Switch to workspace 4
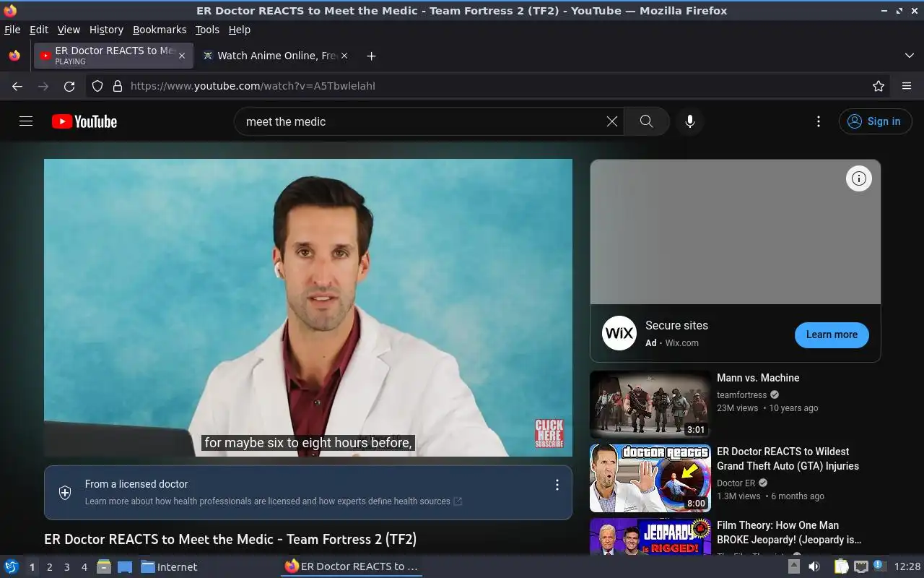 (x=84, y=567)
